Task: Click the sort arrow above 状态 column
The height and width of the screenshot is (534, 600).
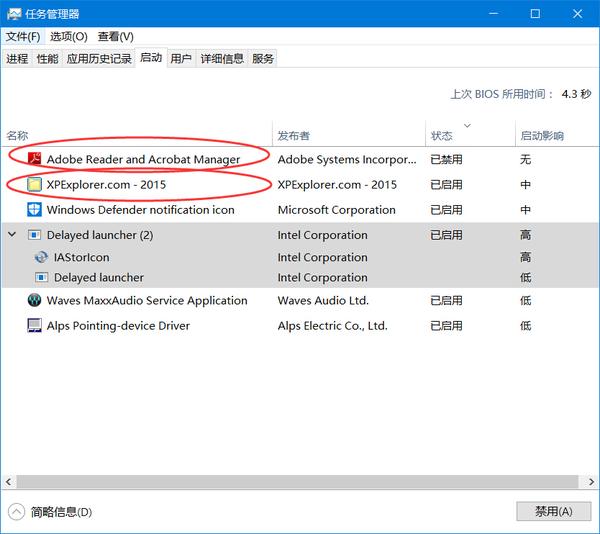Action: click(x=467, y=125)
